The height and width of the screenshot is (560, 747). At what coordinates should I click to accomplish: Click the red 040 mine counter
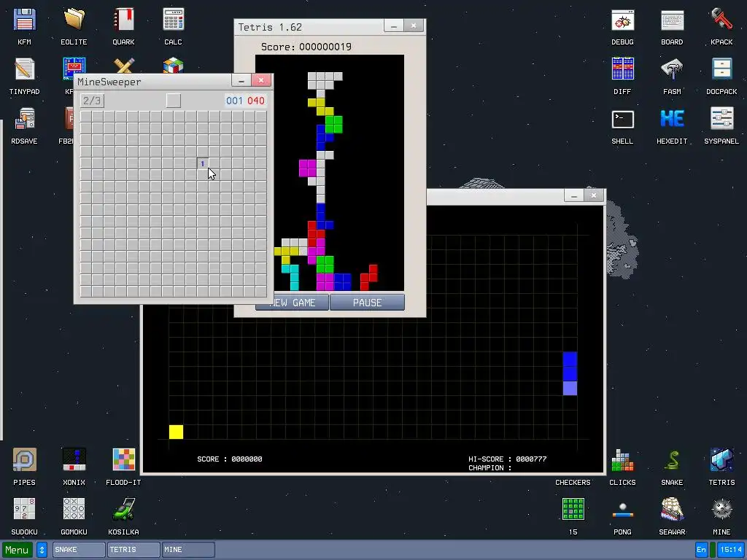coord(256,101)
